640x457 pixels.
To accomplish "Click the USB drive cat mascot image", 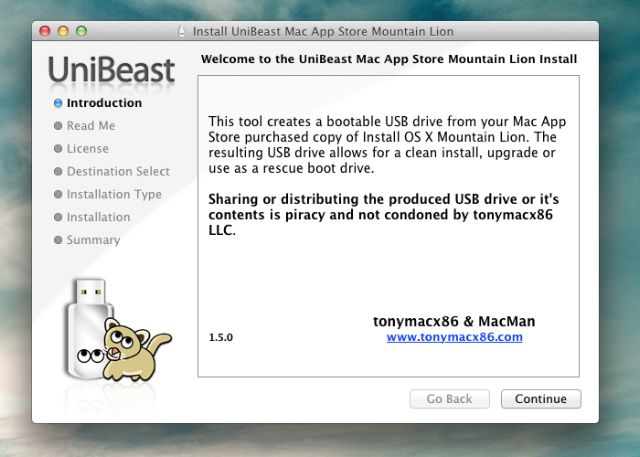I will [x=117, y=330].
